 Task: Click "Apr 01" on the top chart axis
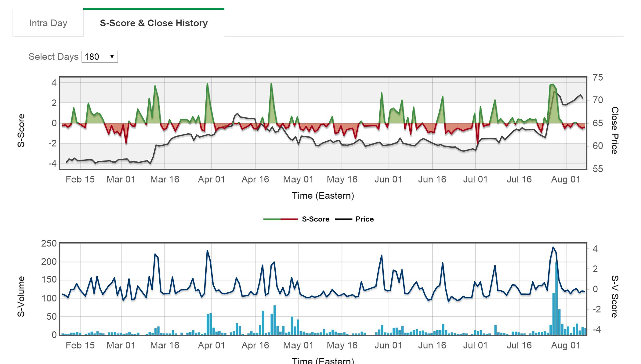click(212, 179)
